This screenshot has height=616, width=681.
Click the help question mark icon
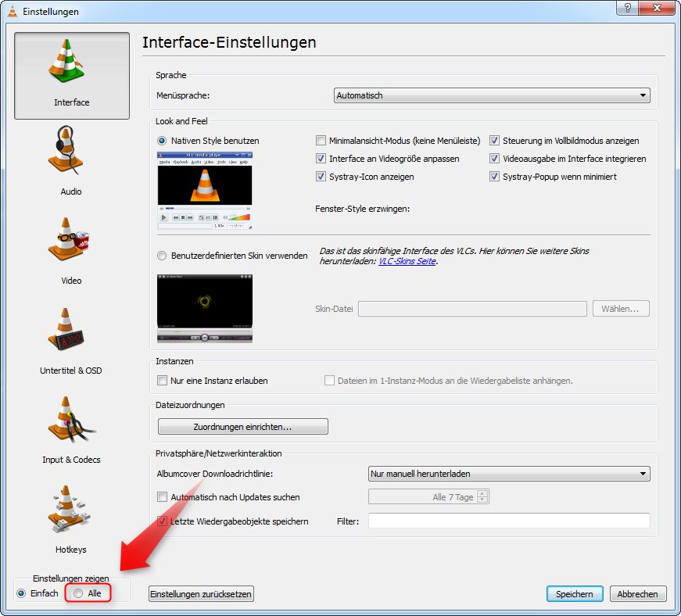[x=625, y=9]
